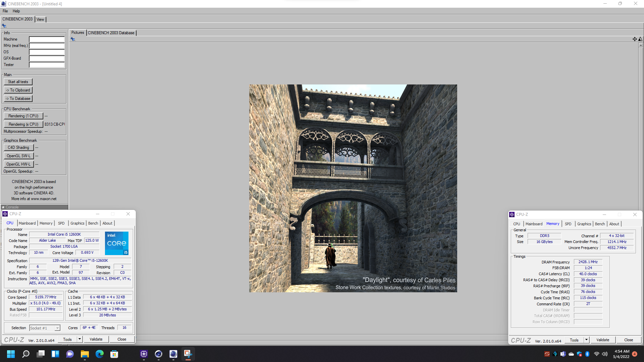
Task: Click the zoom triangle icon in the picture view
Action: click(640, 39)
